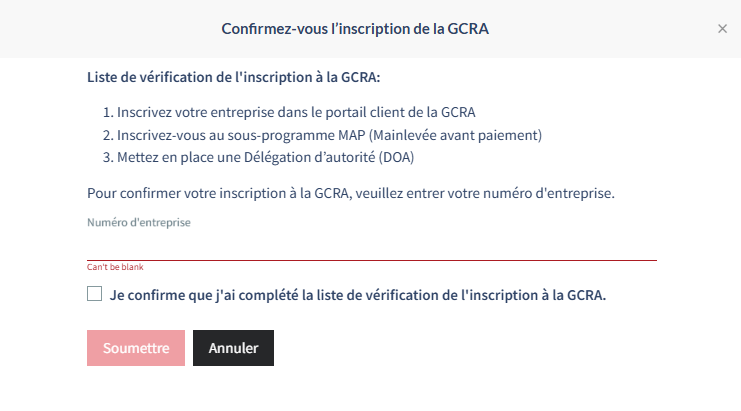Click the "3." list number marker
741x411 pixels.
tap(108, 157)
